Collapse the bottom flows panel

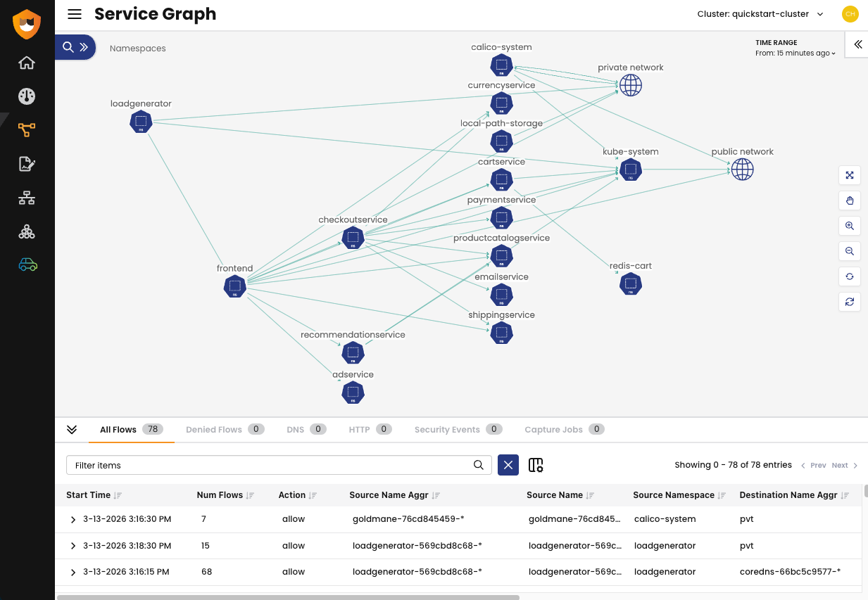point(72,430)
